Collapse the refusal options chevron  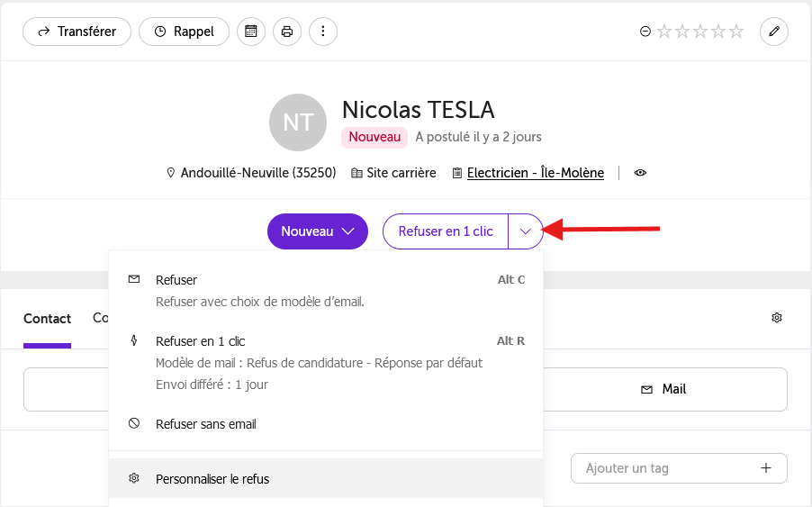pyautogui.click(x=526, y=231)
